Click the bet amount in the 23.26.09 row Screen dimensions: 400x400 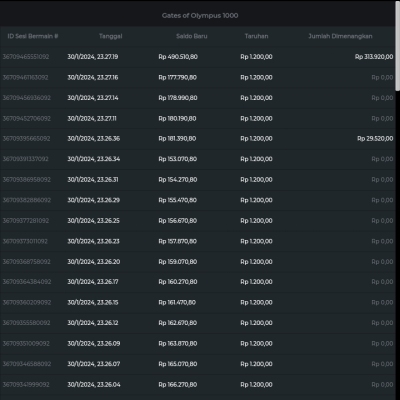(x=256, y=343)
